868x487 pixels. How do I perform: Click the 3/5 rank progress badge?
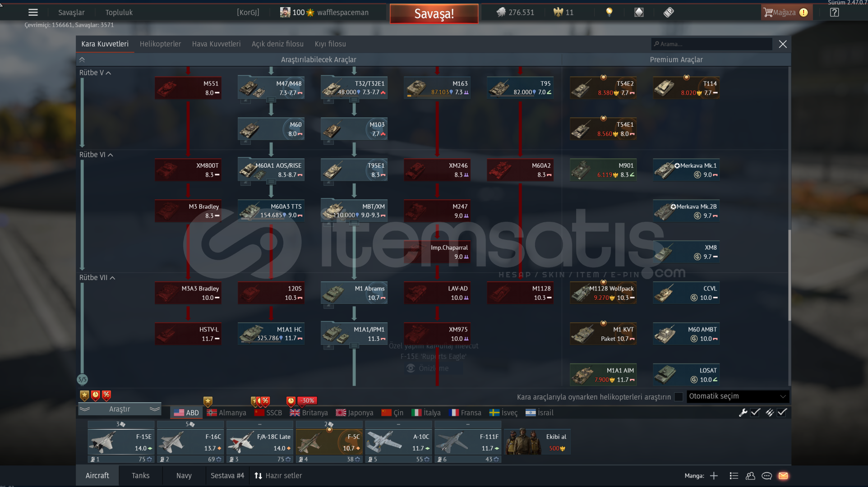[82, 380]
